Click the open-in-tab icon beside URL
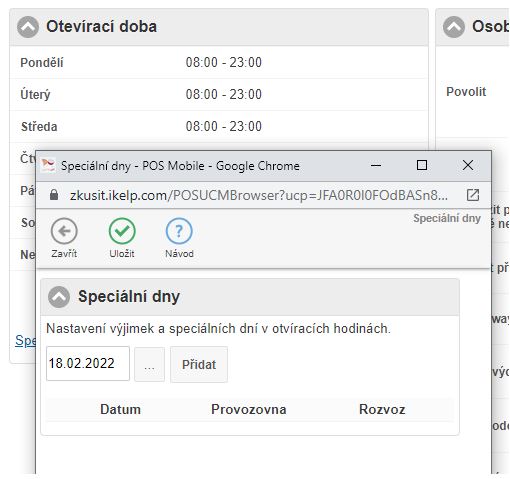Image resolution: width=510 pixels, height=479 pixels. pos(473,195)
